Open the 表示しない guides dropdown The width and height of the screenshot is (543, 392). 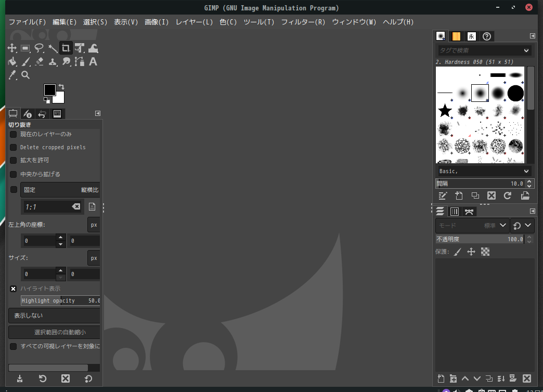coord(55,316)
